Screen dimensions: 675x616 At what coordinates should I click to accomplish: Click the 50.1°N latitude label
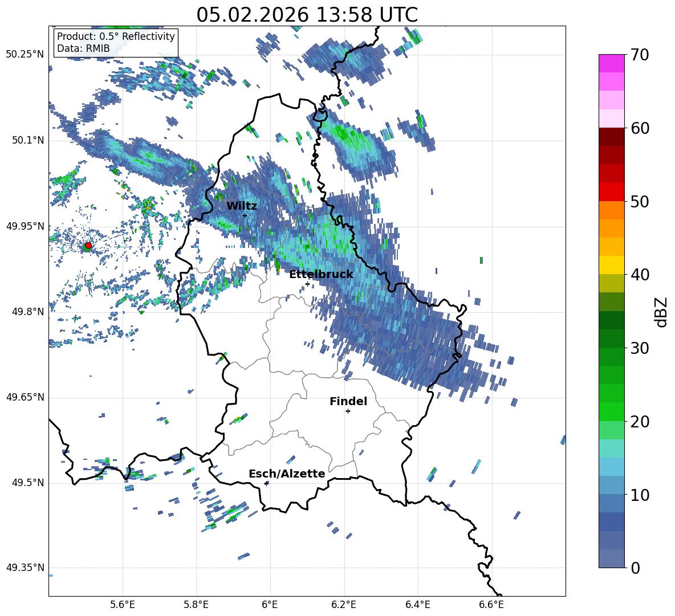(29, 140)
